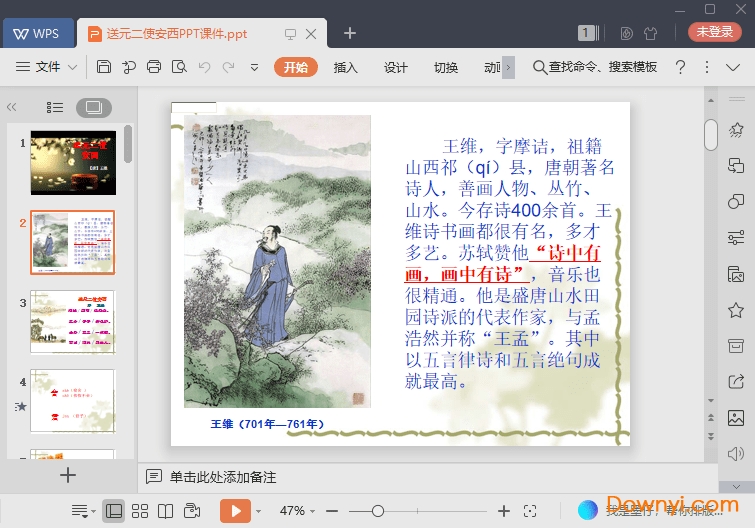Image resolution: width=755 pixels, height=528 pixels.
Task: Open the 设计 ribbon tab
Action: [396, 67]
